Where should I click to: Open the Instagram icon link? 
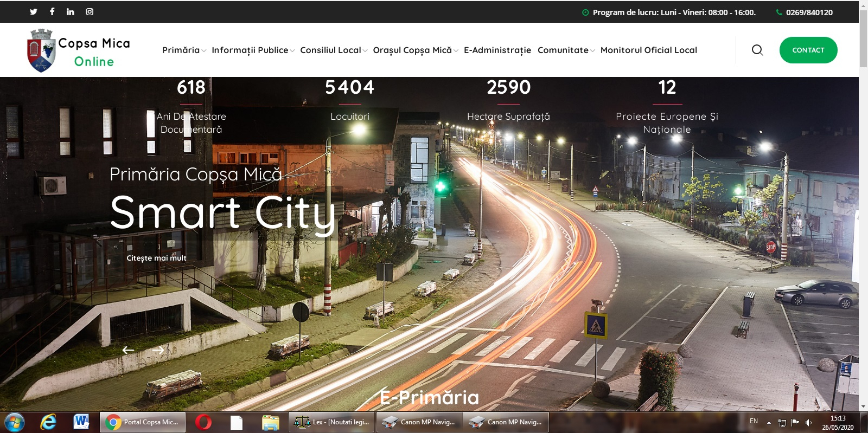coord(90,11)
